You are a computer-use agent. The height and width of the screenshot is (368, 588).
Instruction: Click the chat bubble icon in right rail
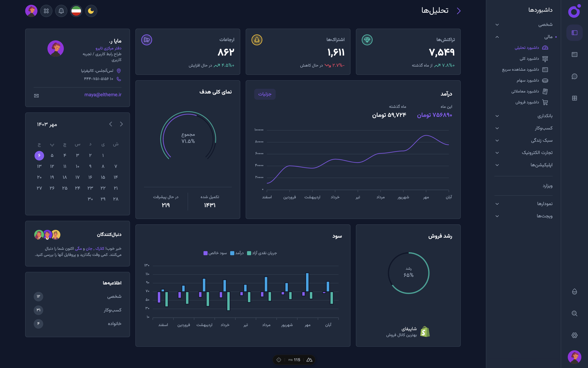point(574,76)
